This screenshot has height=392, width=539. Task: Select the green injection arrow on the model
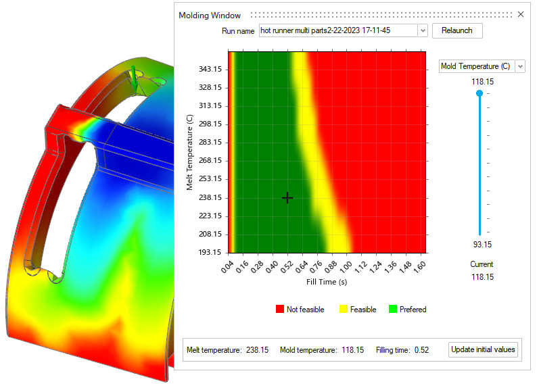[x=135, y=80]
